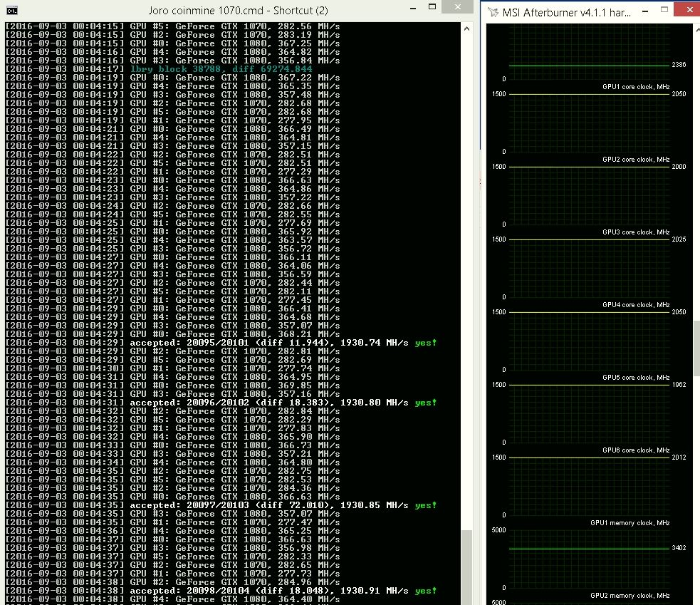Click the GPU #4 line reading 363.57 MH/s
This screenshot has width=700, height=605.
(172, 240)
